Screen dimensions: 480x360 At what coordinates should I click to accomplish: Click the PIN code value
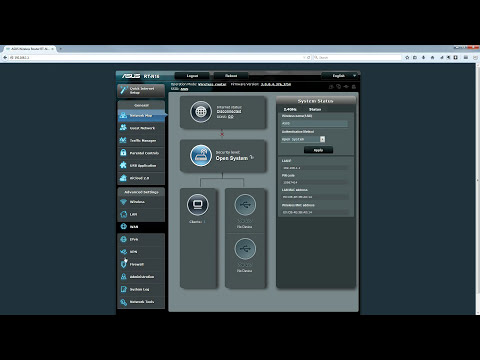pyautogui.click(x=314, y=182)
